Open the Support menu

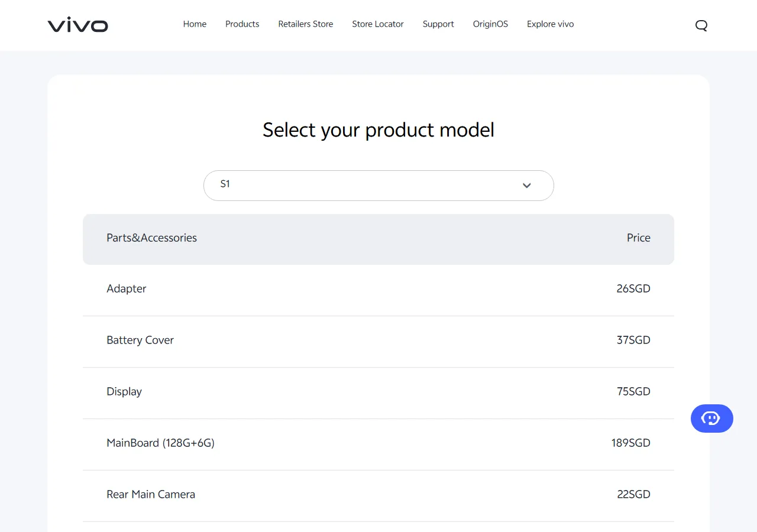[x=438, y=24]
